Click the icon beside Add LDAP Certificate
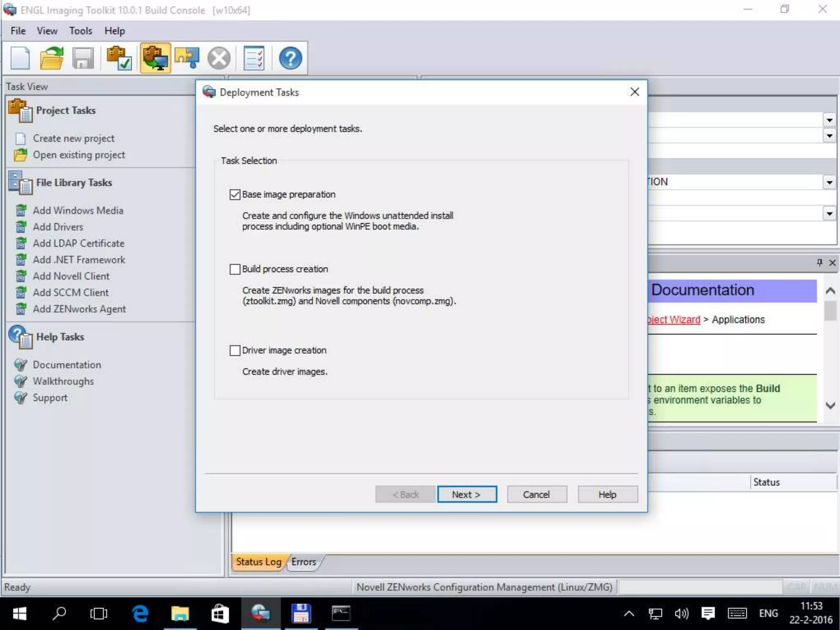The height and width of the screenshot is (630, 840). pyautogui.click(x=21, y=243)
